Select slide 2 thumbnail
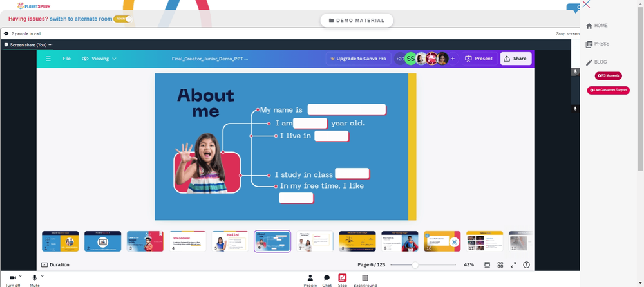 pos(102,241)
